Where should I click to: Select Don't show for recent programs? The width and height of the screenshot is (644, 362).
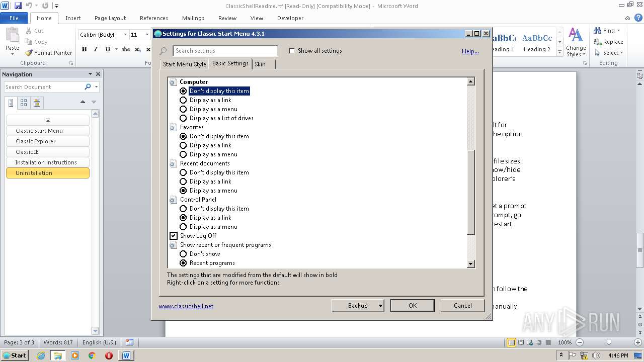pyautogui.click(x=183, y=254)
